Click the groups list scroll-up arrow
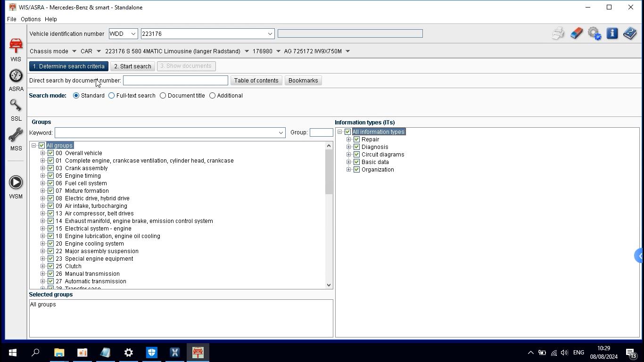 329,146
